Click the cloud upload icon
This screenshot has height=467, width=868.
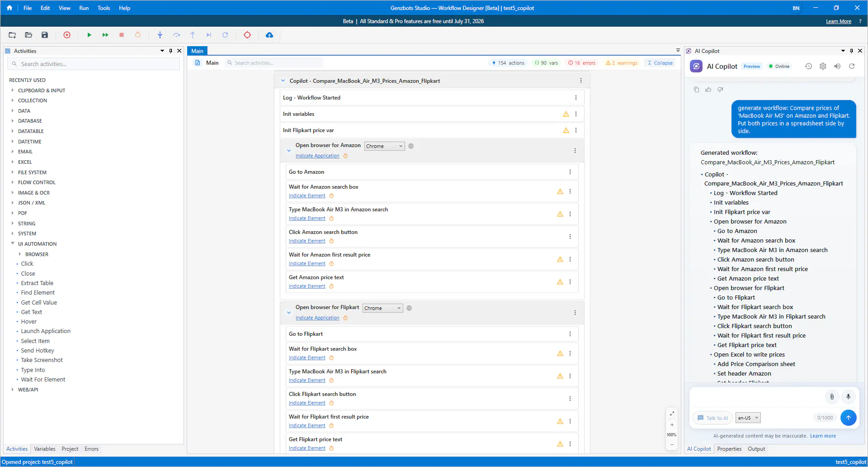(269, 35)
